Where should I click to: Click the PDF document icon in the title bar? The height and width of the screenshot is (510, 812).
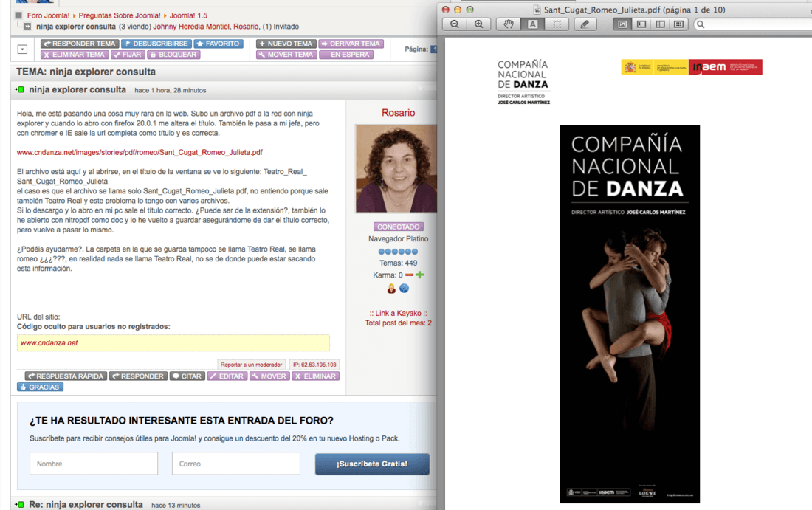[x=537, y=10]
